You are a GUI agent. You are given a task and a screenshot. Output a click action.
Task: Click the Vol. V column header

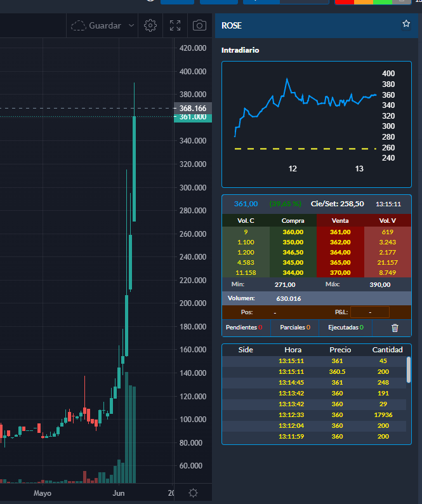pyautogui.click(x=387, y=220)
